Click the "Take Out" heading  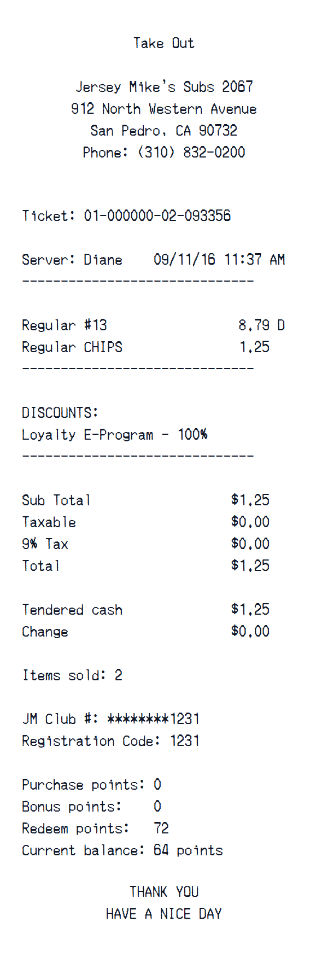point(163,43)
